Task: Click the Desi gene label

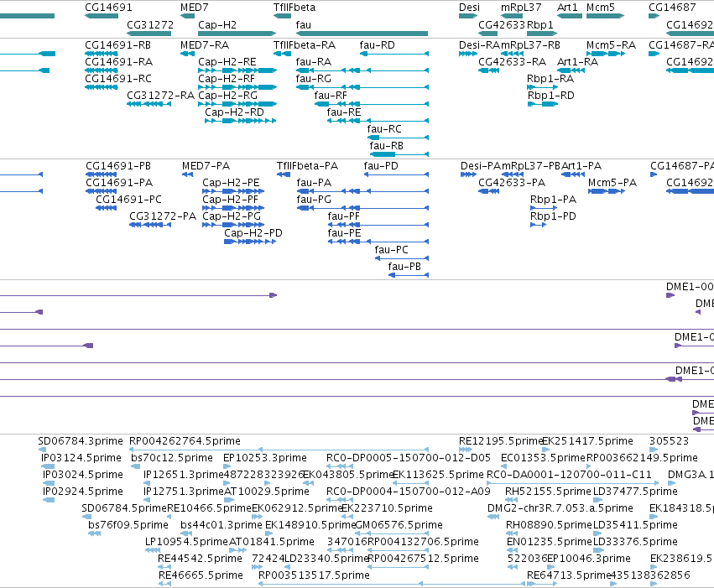Action: pos(470,8)
